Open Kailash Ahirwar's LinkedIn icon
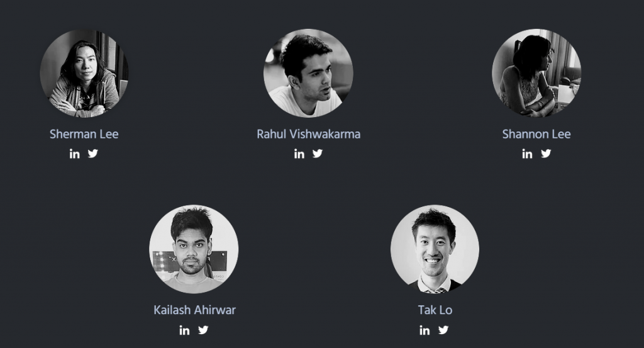Viewport: 644px width, 348px height. pos(184,330)
